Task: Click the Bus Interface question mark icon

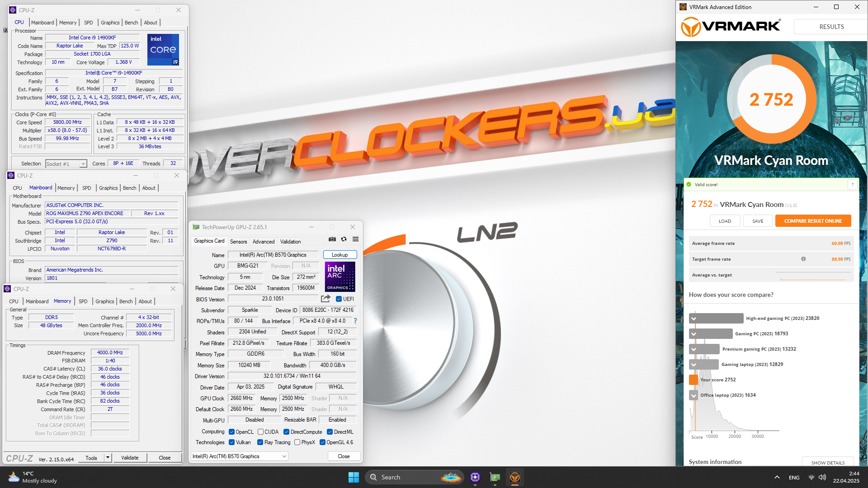Action: point(355,321)
